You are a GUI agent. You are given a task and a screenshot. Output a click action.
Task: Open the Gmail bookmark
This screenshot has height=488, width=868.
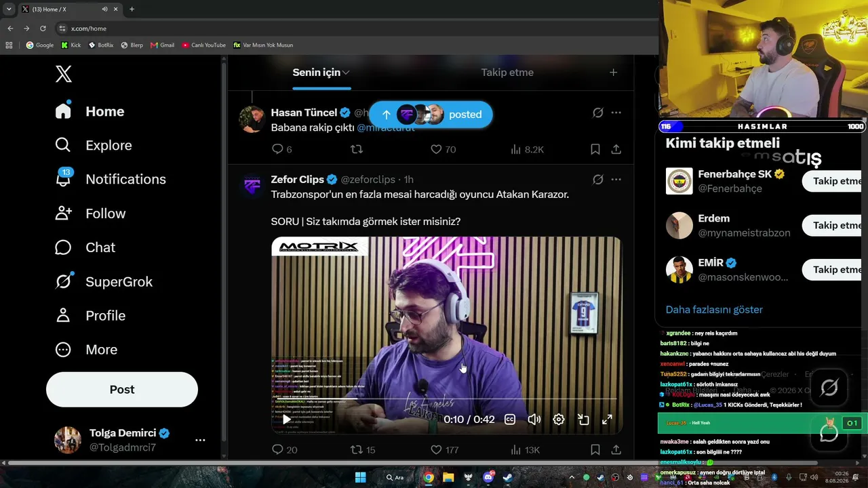pyautogui.click(x=163, y=45)
